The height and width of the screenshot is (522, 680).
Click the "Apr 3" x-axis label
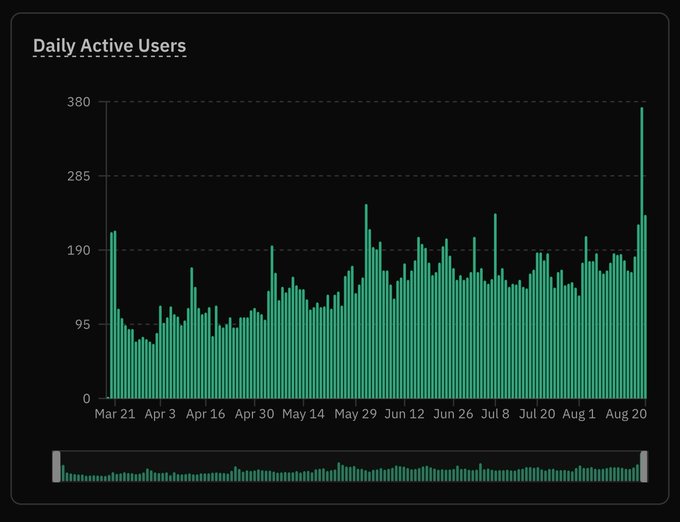click(x=160, y=414)
